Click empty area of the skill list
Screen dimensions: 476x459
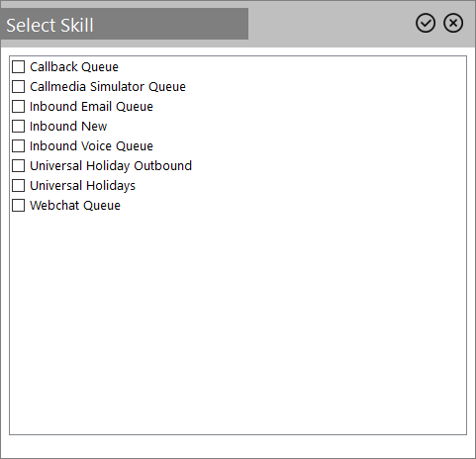pos(238,323)
